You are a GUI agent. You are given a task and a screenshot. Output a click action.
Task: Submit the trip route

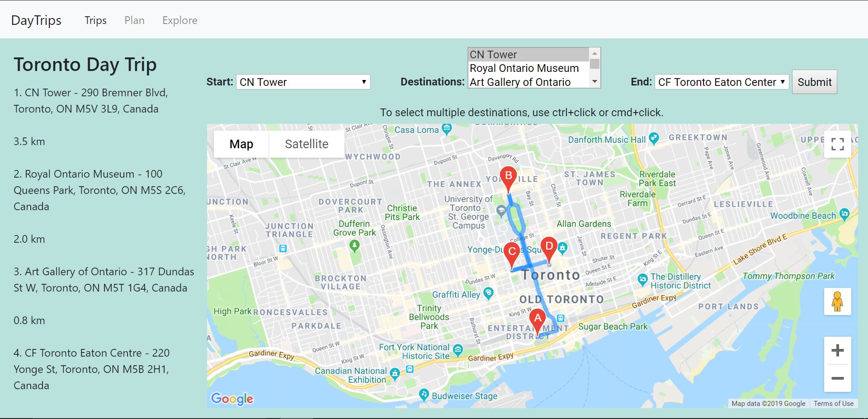814,82
